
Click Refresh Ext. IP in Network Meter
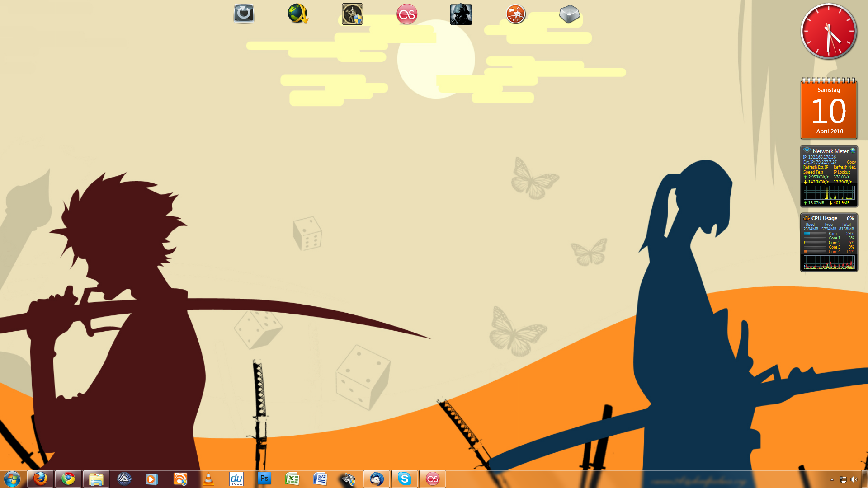pyautogui.click(x=816, y=167)
